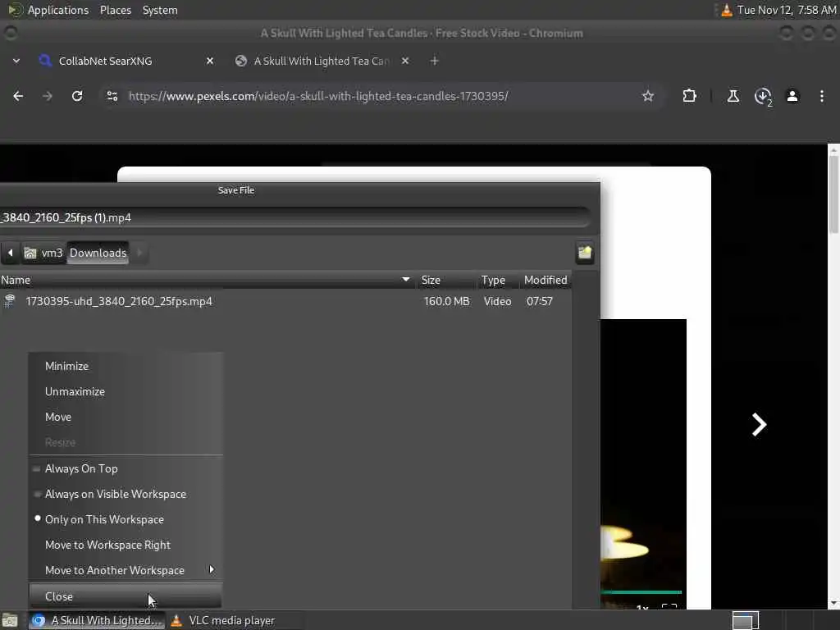Click the back arrow in path bar
The height and width of the screenshot is (630, 840).
pyautogui.click(x=10, y=253)
